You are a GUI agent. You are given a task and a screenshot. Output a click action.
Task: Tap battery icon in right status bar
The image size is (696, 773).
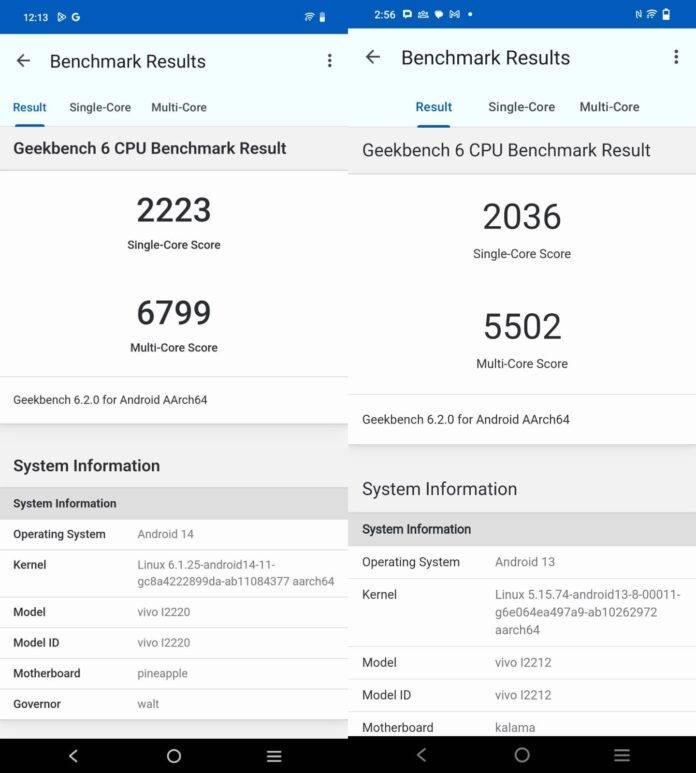[666, 14]
